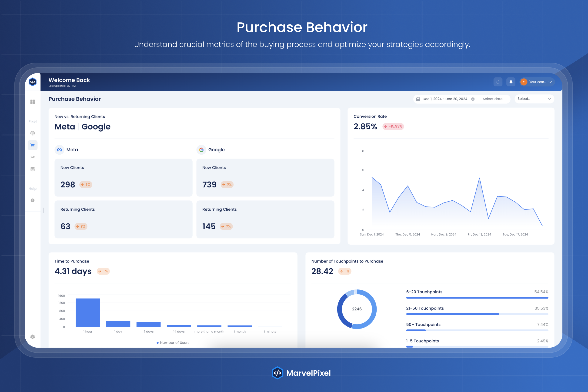Clear the Dec 1 - Dec 20 date range
This screenshot has width=588, height=392.
coord(473,99)
